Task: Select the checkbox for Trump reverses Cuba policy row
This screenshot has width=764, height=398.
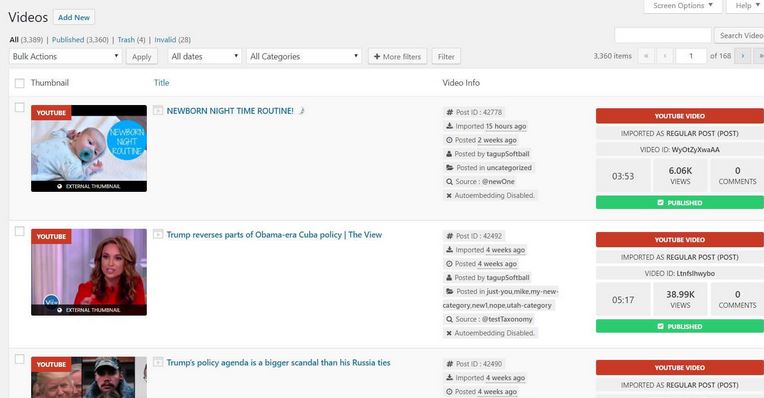Action: pyautogui.click(x=19, y=231)
